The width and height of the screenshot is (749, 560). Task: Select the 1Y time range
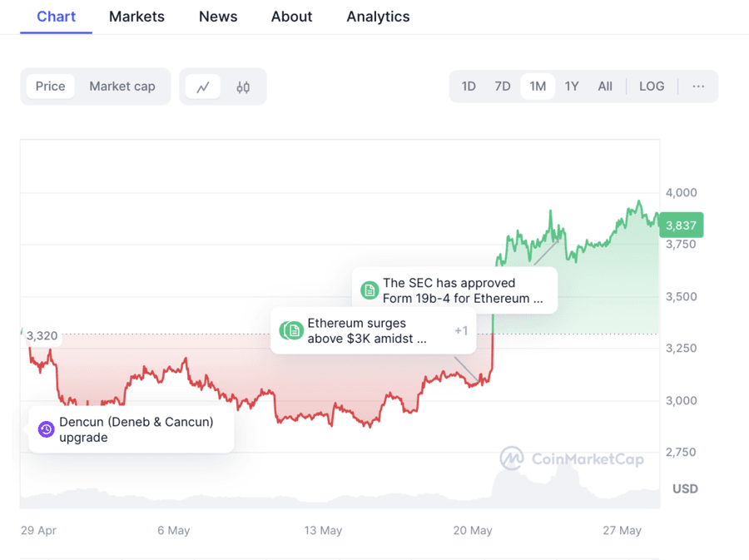[572, 86]
